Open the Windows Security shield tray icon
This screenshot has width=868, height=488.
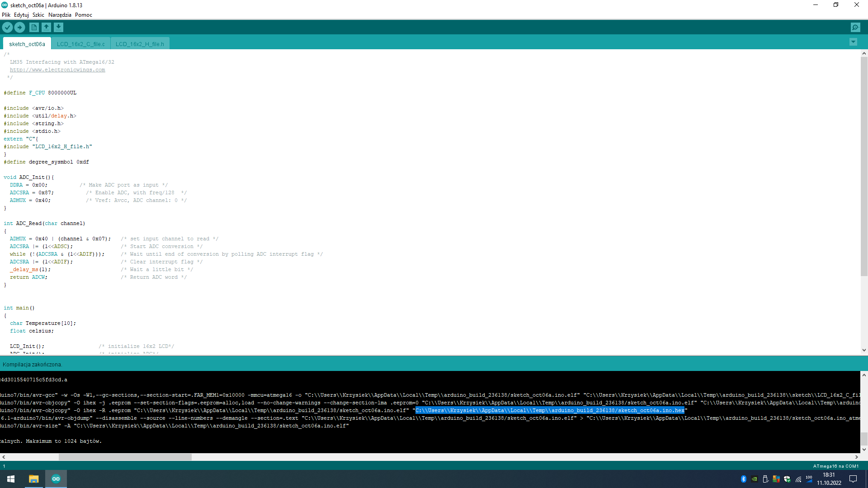[x=787, y=479]
